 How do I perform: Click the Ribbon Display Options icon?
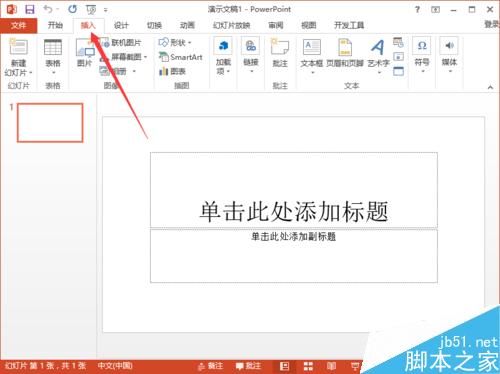point(435,10)
